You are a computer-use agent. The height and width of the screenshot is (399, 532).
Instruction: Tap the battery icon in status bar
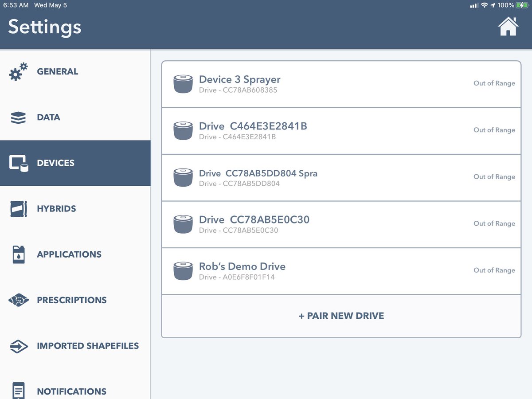click(x=522, y=5)
